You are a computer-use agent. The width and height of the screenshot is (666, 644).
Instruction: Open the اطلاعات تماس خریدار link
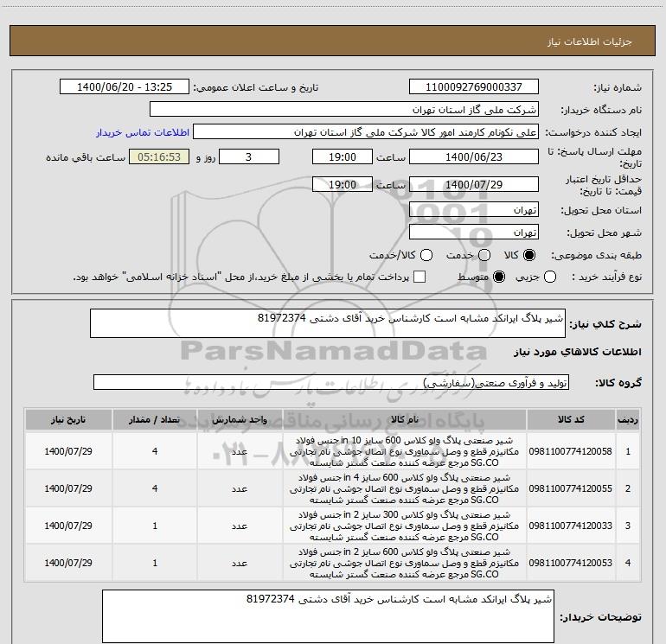[143, 132]
